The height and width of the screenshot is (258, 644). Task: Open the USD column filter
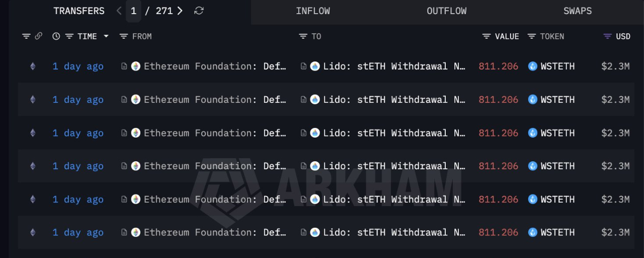[608, 36]
